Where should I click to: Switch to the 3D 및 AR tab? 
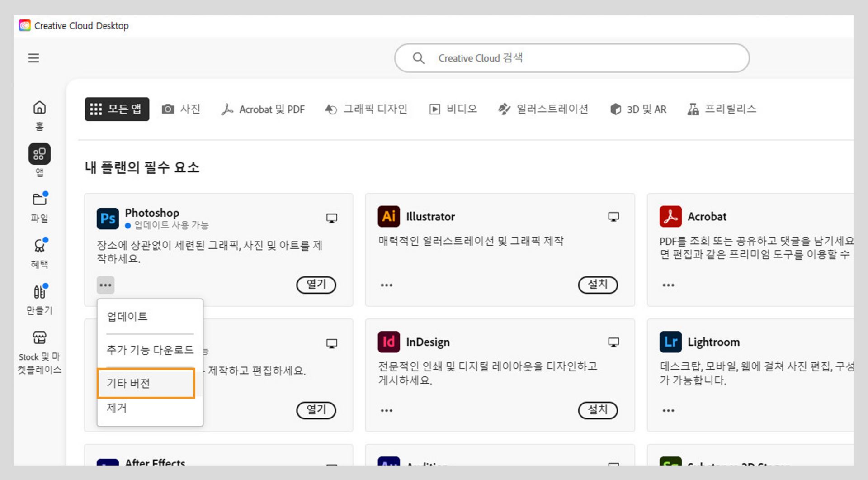pyautogui.click(x=638, y=109)
